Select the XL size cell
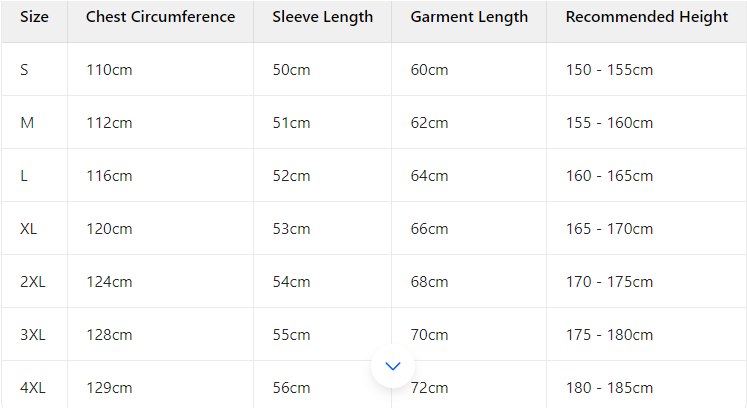The height and width of the screenshot is (410, 747). 29,229
